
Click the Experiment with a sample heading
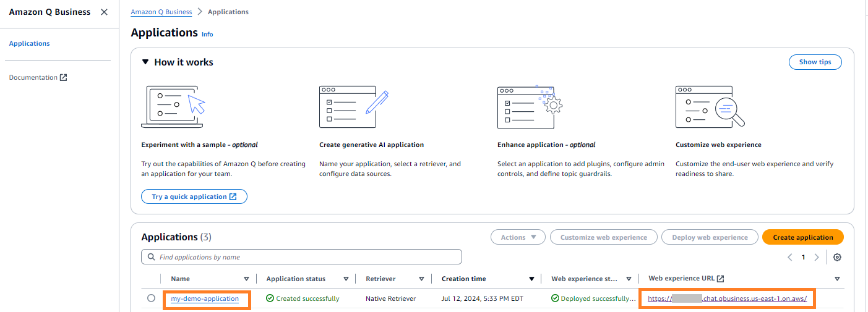pos(199,145)
